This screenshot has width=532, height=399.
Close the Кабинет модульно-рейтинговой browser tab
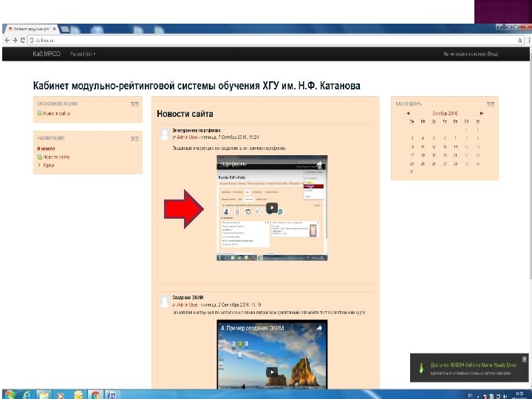[54, 29]
